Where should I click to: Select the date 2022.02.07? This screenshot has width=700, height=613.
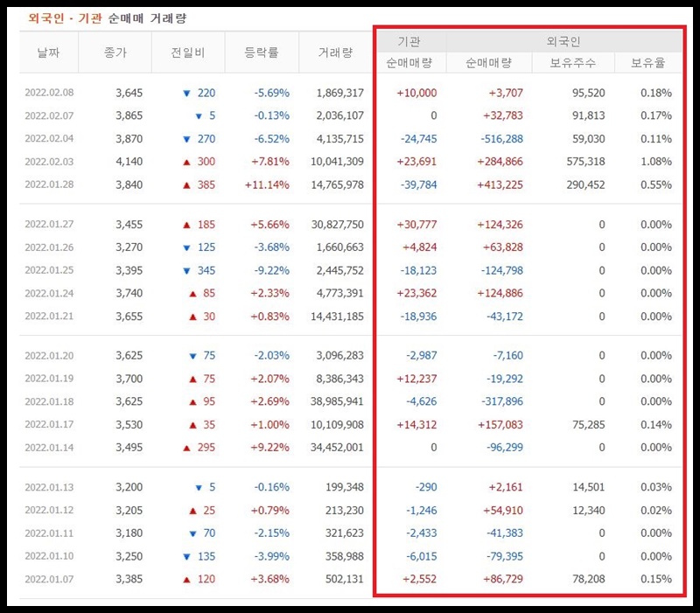tap(49, 115)
